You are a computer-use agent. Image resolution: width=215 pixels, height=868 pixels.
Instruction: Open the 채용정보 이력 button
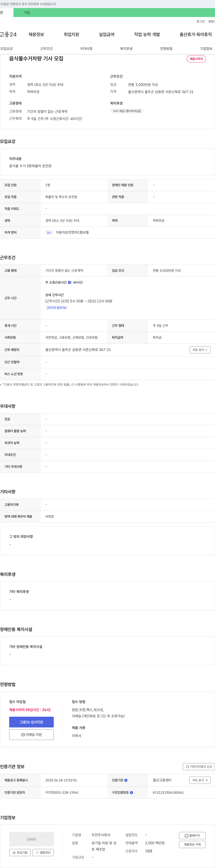(x=192, y=844)
